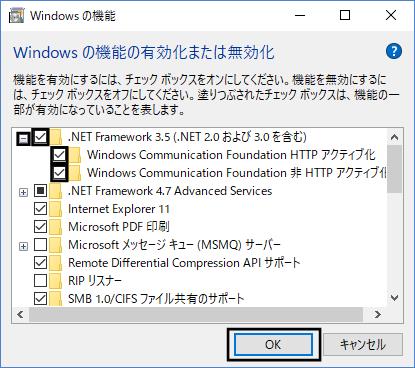
Task: Enable the RIP リスナー checkbox
Action: point(41,281)
